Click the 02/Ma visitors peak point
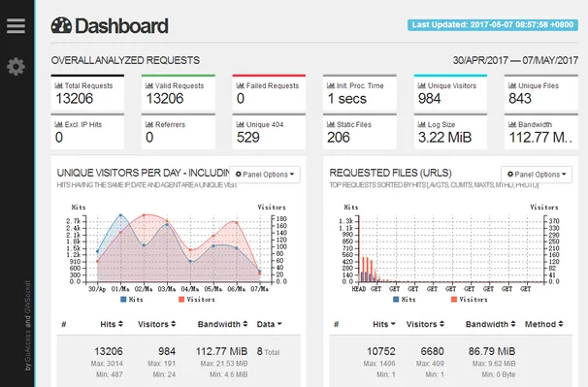 tap(144, 215)
